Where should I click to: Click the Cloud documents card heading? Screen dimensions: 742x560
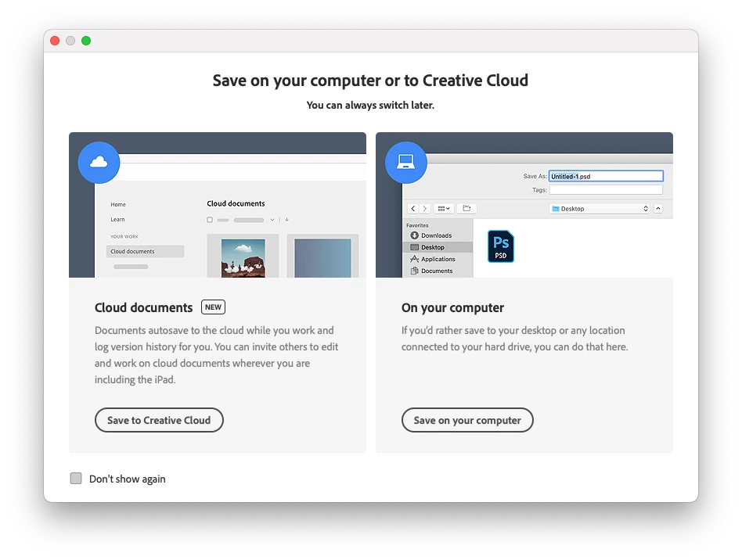[x=143, y=307]
